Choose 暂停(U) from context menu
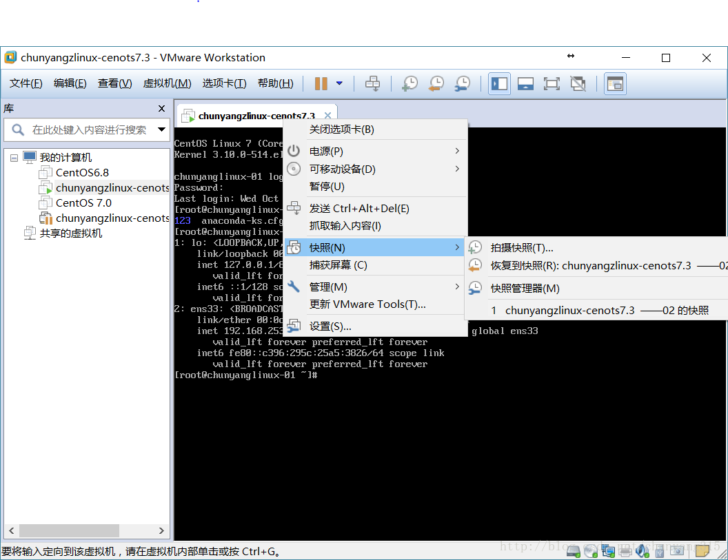The image size is (728, 560). [375, 187]
